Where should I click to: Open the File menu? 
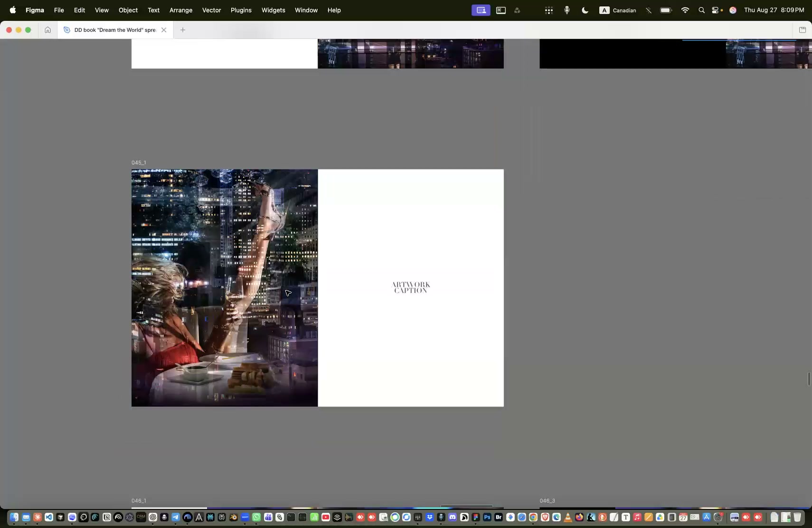tap(59, 10)
